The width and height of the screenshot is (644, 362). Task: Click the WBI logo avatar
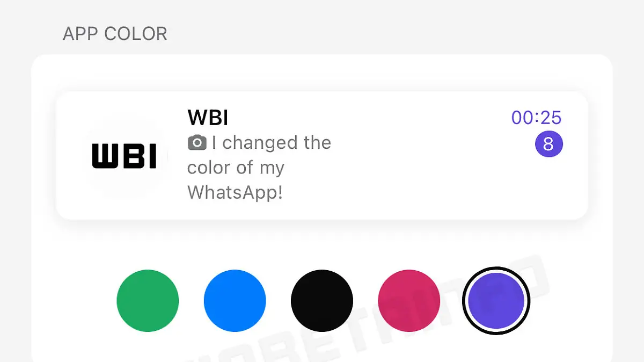pos(125,156)
